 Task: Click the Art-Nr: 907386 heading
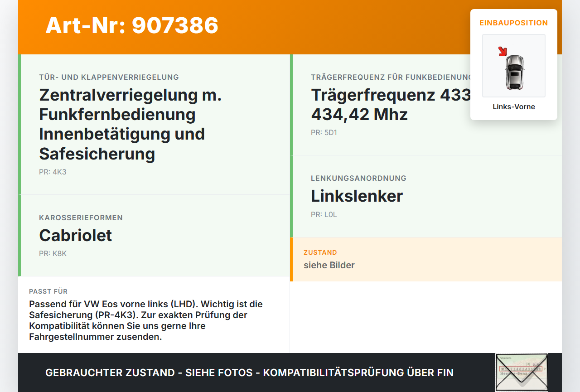point(132,25)
